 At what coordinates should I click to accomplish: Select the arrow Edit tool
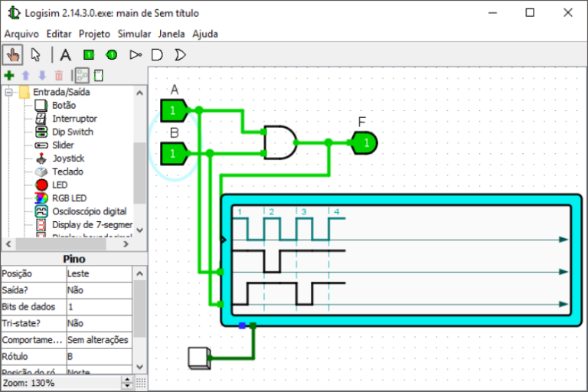coord(36,54)
